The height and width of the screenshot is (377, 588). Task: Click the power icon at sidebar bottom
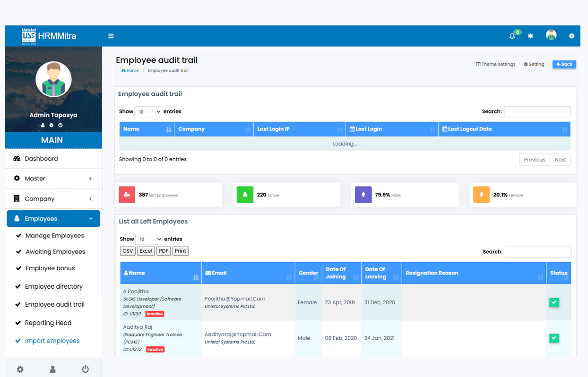tap(85, 369)
